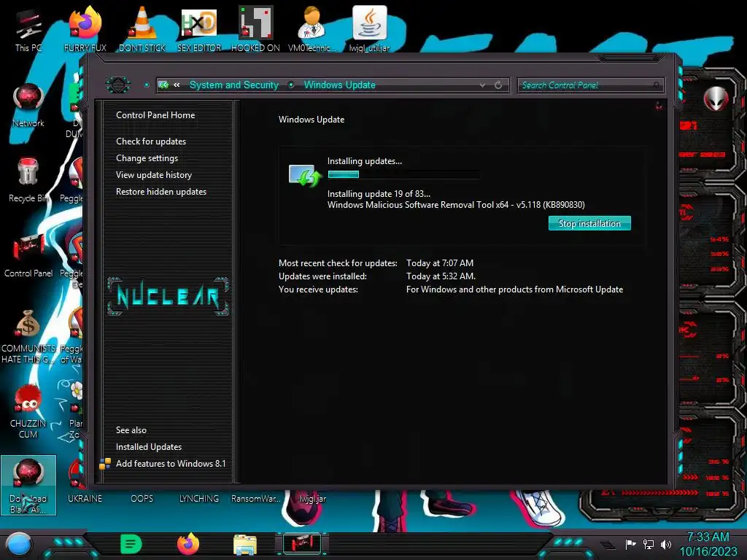Select the UKRAINE desktop item
The height and width of the screenshot is (560, 747).
(x=85, y=499)
